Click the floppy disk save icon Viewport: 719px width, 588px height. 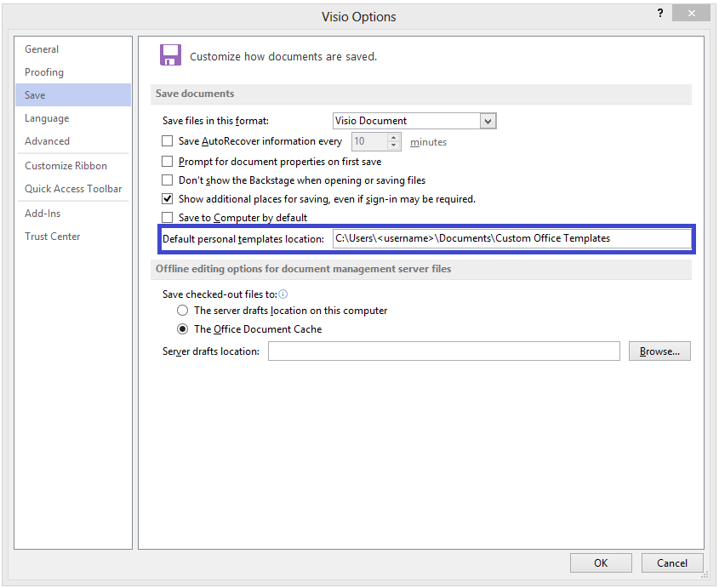[x=169, y=54]
